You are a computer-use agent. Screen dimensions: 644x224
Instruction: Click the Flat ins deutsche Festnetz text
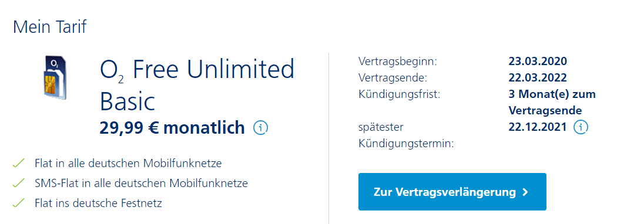pyautogui.click(x=99, y=203)
